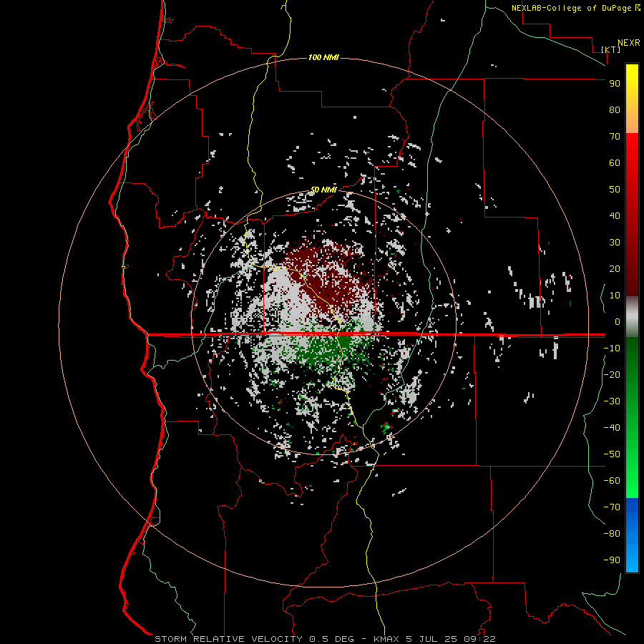Select the "5 JUL 25" date in the caption

[431, 639]
